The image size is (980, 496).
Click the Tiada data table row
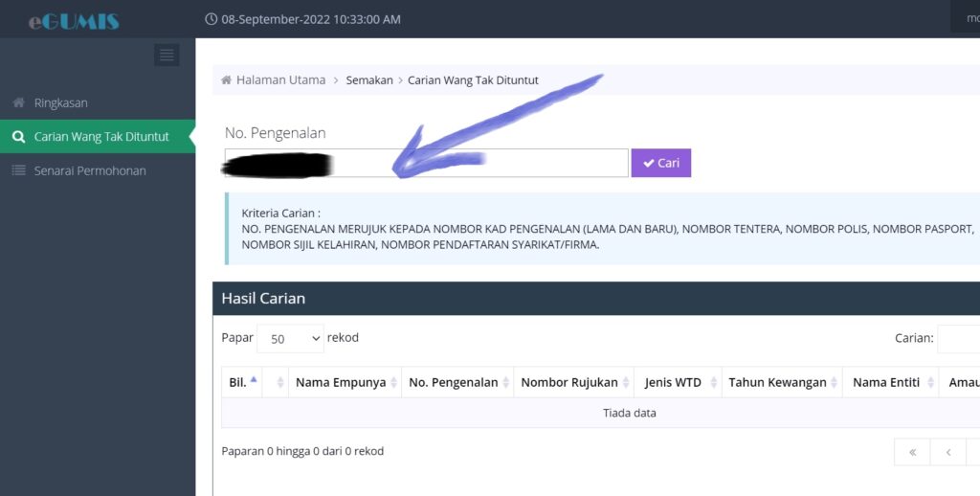[x=601, y=413]
